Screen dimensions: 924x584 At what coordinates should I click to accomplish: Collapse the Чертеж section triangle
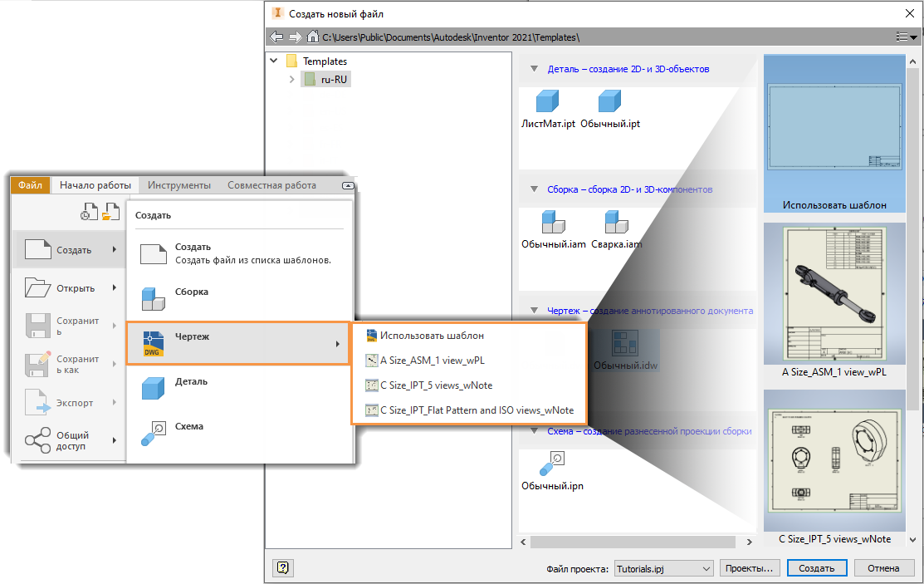pyautogui.click(x=534, y=311)
